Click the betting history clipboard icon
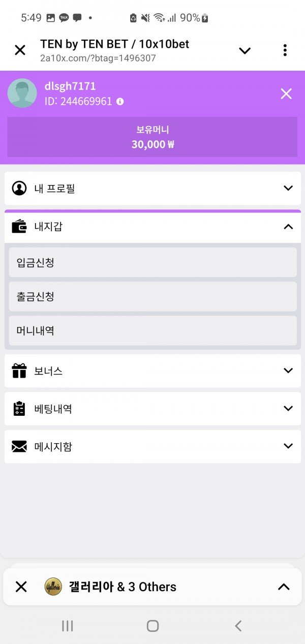Image resolution: width=305 pixels, height=644 pixels. point(19,409)
